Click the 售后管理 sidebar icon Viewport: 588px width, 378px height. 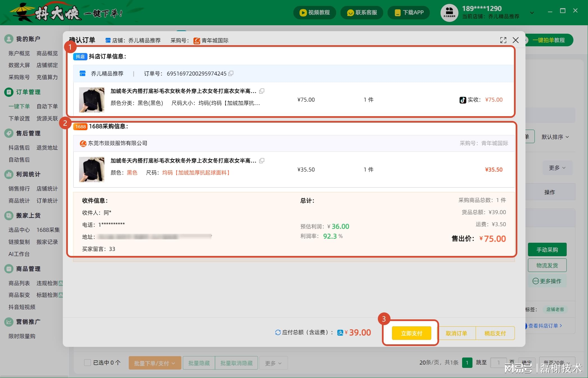click(x=9, y=133)
